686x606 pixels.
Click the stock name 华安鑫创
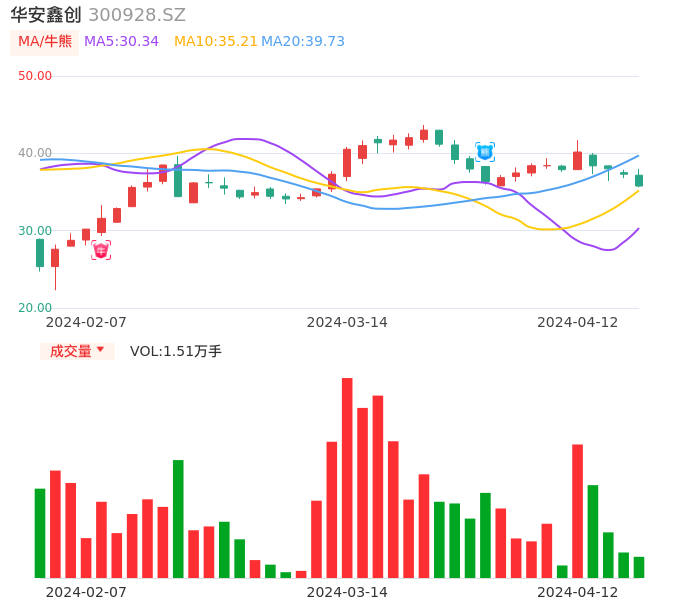click(46, 15)
